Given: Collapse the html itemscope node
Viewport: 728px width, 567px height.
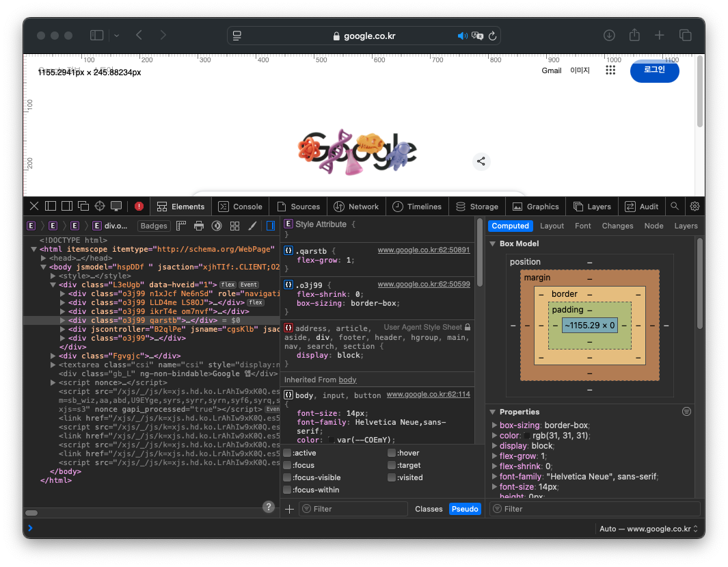Looking at the screenshot, I should click(x=33, y=250).
